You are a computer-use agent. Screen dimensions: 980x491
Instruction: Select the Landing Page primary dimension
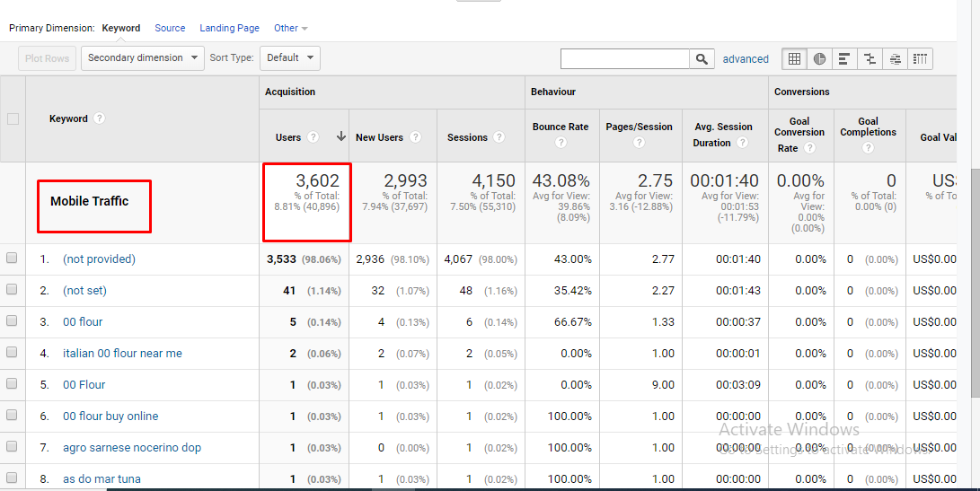pyautogui.click(x=229, y=28)
